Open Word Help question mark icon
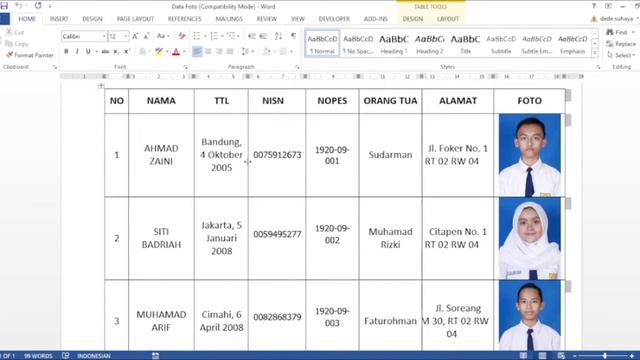This screenshot has height=360, width=640. 594,6
